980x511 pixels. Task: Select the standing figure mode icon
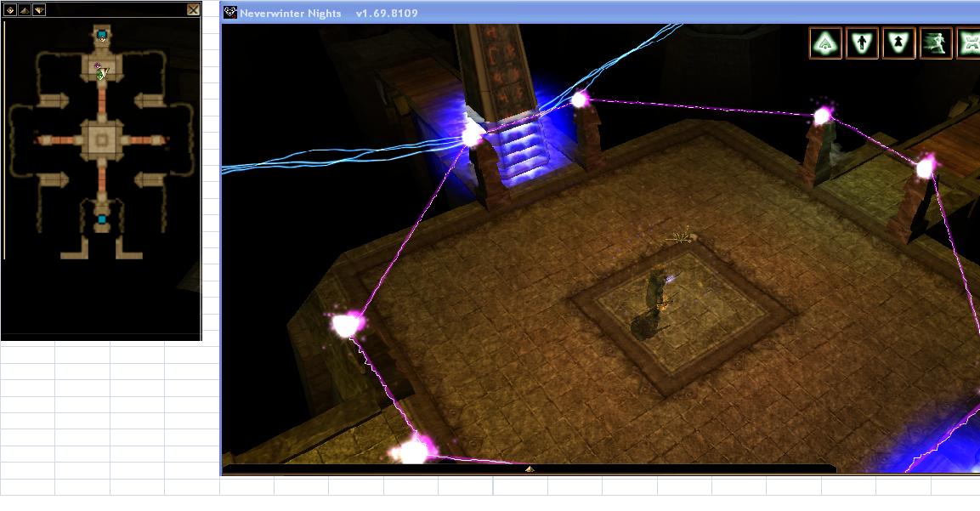[x=862, y=43]
